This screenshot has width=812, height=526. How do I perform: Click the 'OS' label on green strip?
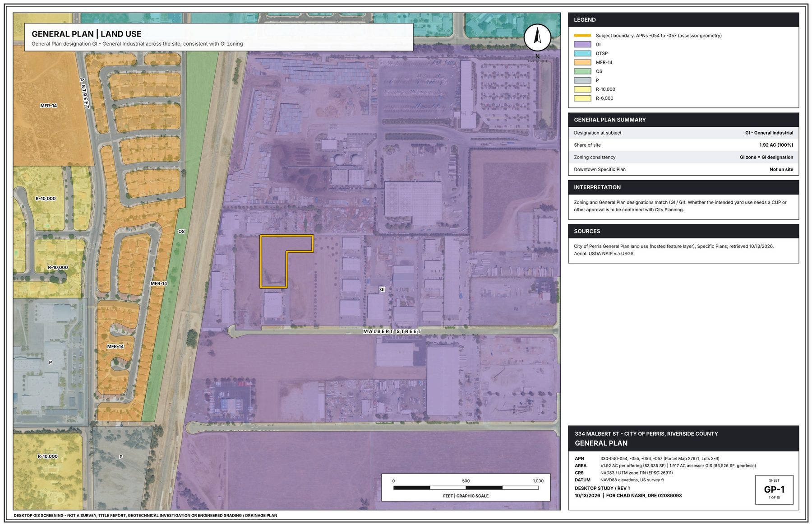181,232
